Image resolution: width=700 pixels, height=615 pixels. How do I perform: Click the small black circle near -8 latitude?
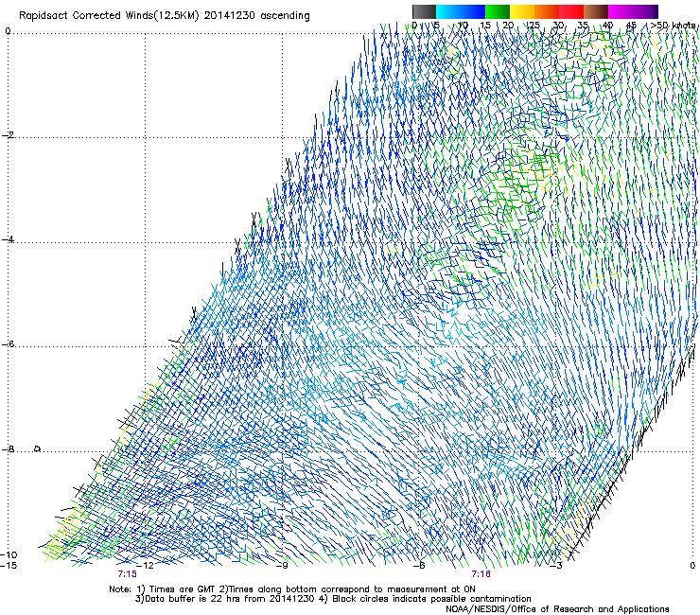click(38, 448)
